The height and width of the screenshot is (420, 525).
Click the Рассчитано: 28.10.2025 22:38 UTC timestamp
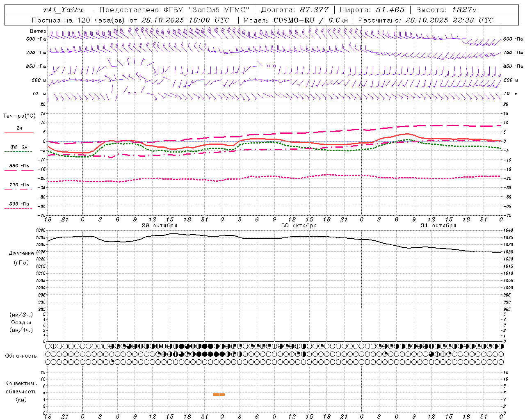(x=426, y=20)
